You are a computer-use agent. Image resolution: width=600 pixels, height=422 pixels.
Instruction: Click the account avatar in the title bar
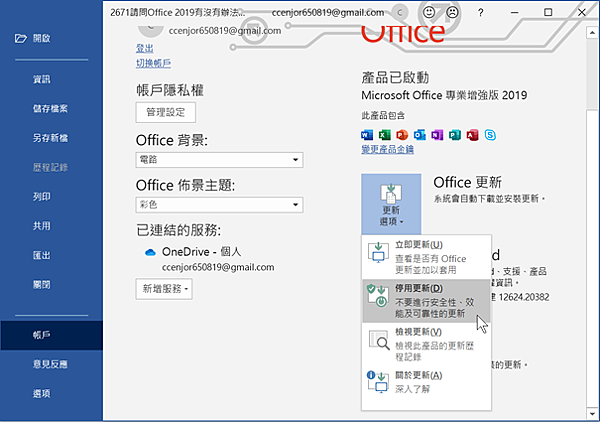pyautogui.click(x=400, y=13)
